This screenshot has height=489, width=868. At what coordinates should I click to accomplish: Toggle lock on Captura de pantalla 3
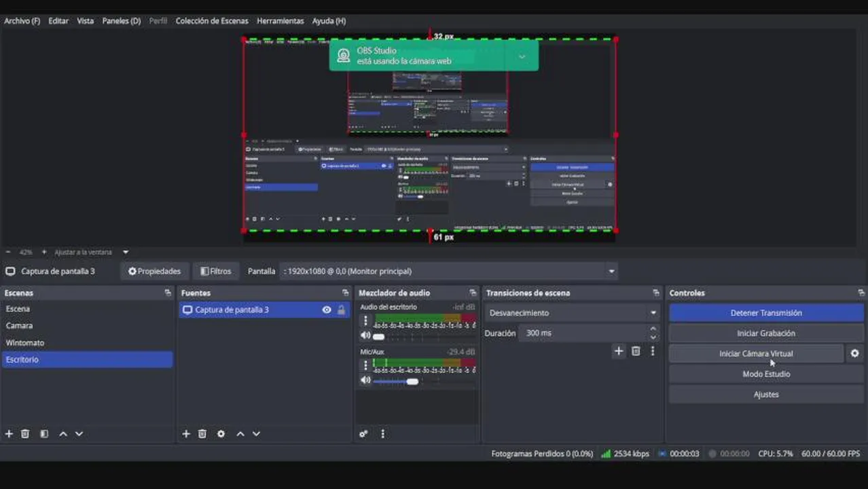(x=341, y=310)
